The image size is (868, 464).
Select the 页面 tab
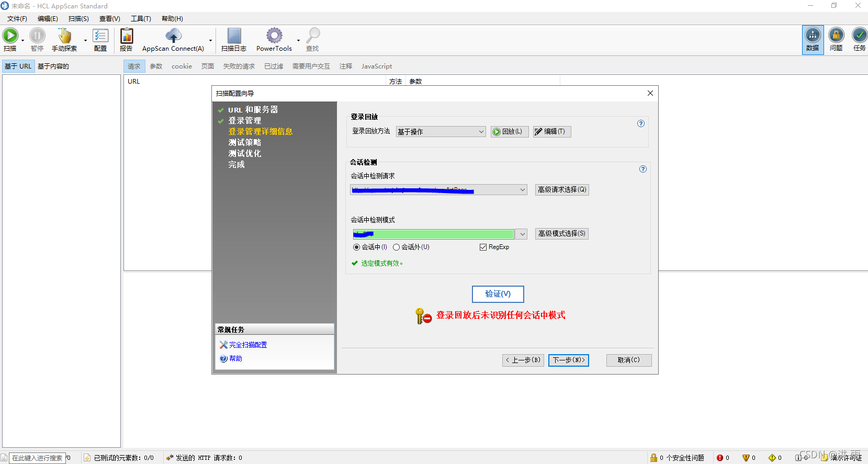(208, 66)
